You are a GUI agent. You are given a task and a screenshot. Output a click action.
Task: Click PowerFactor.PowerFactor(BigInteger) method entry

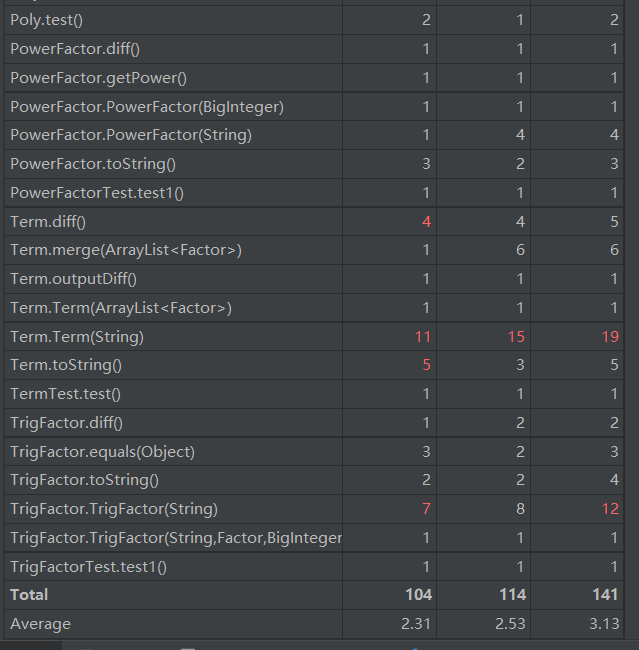coord(147,107)
